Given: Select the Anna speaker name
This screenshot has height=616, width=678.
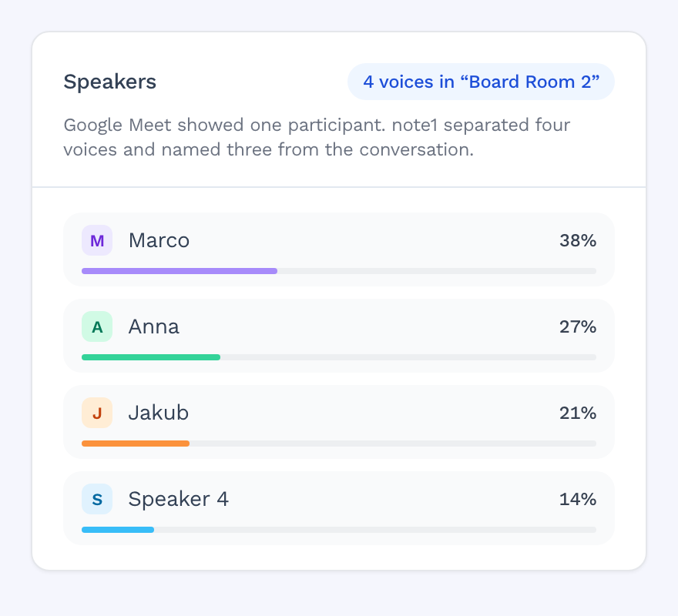Looking at the screenshot, I should click(x=154, y=326).
